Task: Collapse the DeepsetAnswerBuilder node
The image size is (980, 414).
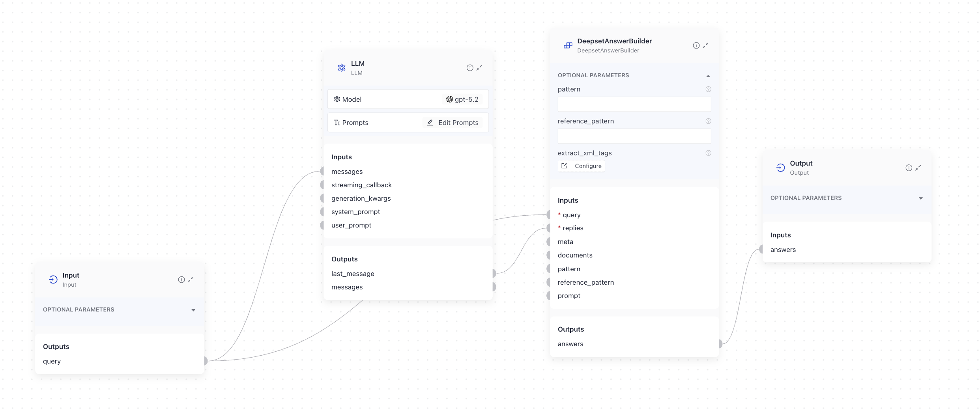Action: coord(705,45)
